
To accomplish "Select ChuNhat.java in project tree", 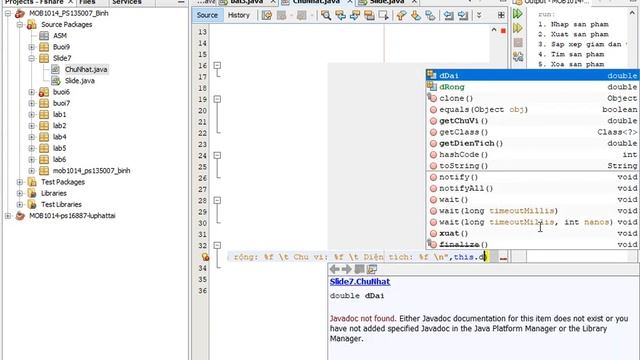I will click(x=86, y=69).
